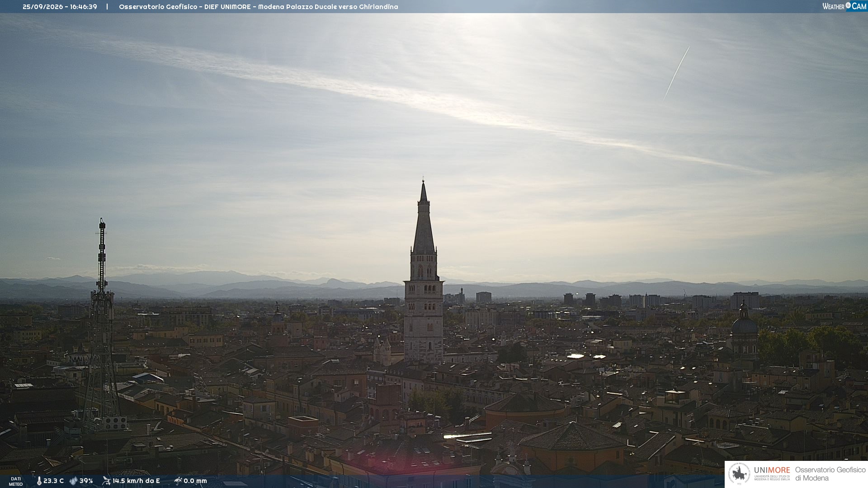This screenshot has width=868, height=488.
Task: Click the DATI METEO label
Action: point(16,481)
